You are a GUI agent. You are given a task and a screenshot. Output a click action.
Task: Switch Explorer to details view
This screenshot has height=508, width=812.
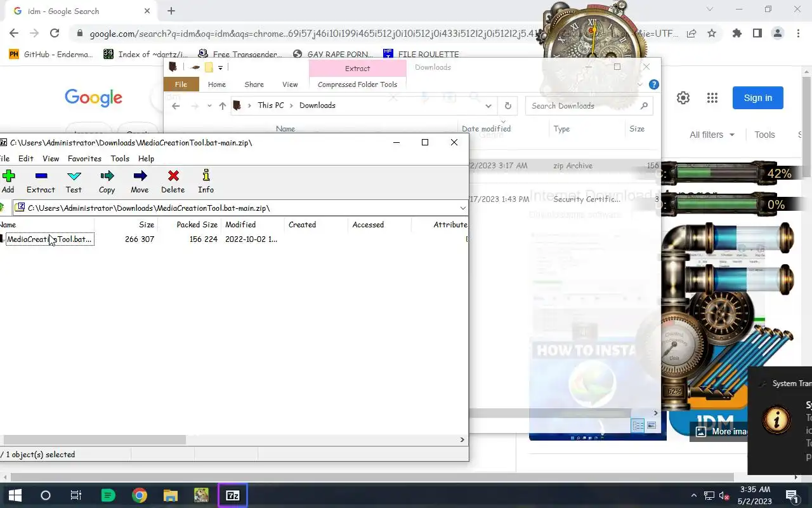point(638,425)
